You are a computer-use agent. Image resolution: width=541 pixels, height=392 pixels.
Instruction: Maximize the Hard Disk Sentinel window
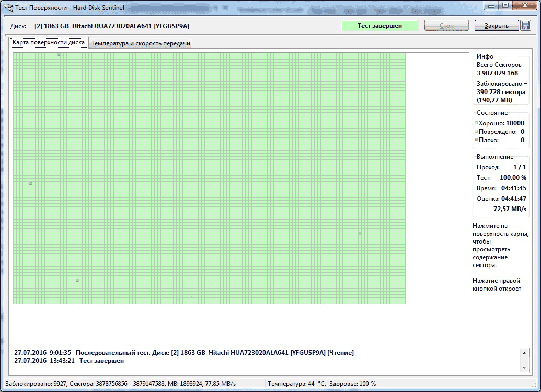tap(505, 6)
